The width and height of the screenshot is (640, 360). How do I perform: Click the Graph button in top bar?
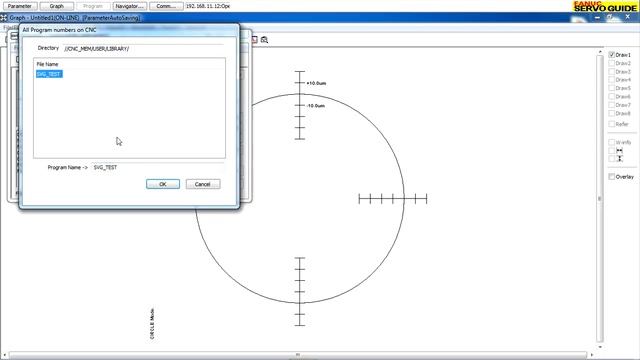click(x=56, y=6)
